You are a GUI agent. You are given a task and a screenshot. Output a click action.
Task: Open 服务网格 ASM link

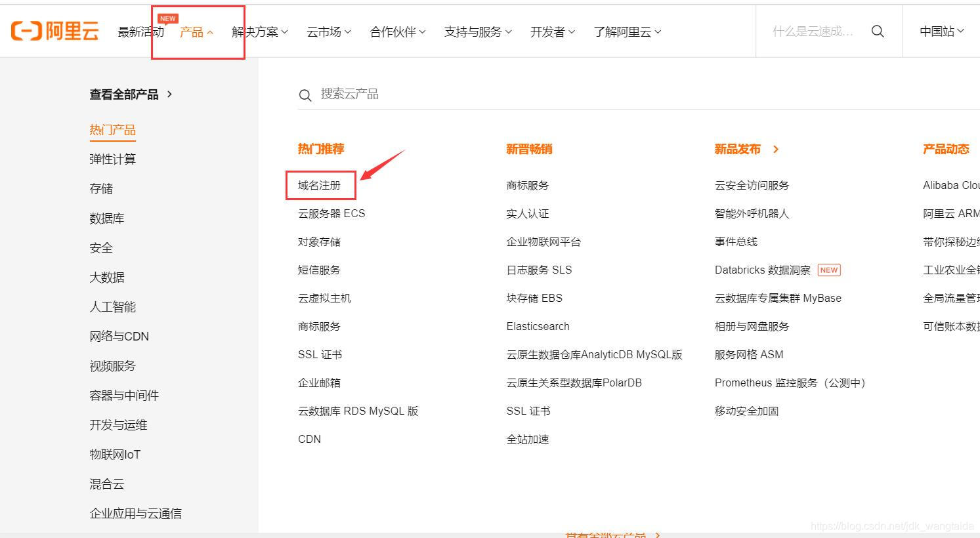(x=749, y=354)
